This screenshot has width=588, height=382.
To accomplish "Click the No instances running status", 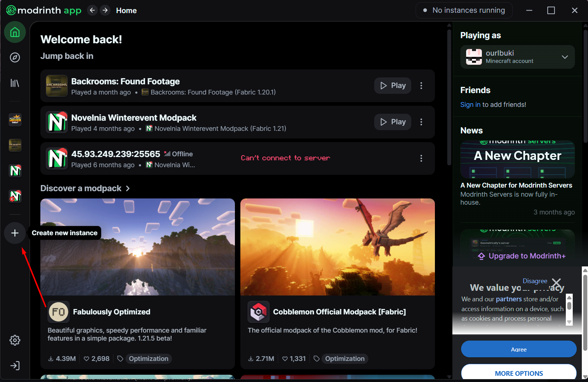I will click(x=464, y=10).
